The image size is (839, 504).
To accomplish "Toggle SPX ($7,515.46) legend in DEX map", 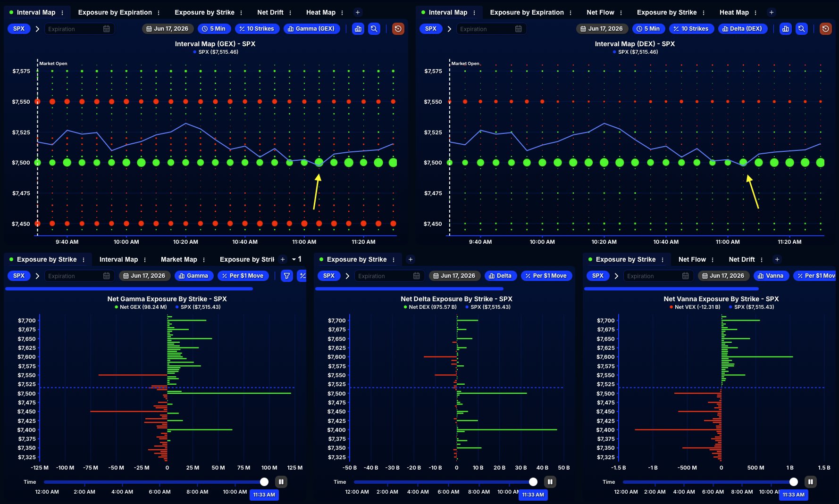I will click(x=635, y=52).
